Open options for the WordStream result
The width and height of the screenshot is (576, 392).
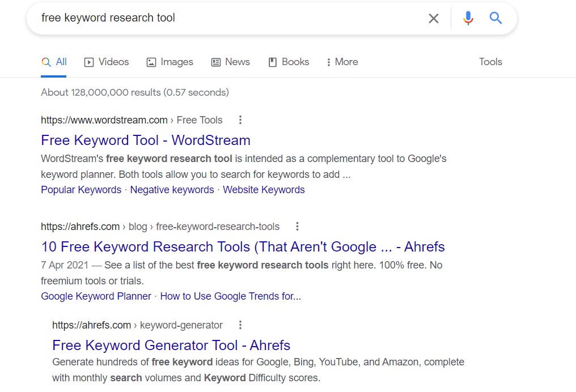[x=240, y=120]
